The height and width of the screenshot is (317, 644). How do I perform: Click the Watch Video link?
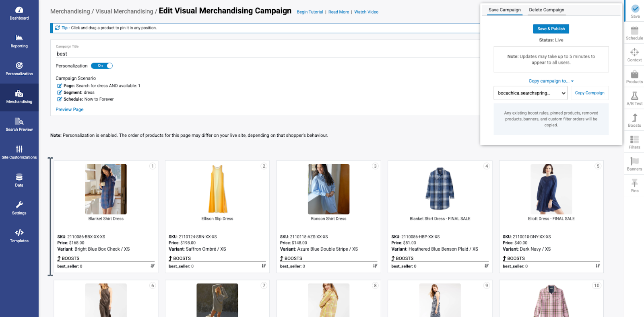point(366,12)
